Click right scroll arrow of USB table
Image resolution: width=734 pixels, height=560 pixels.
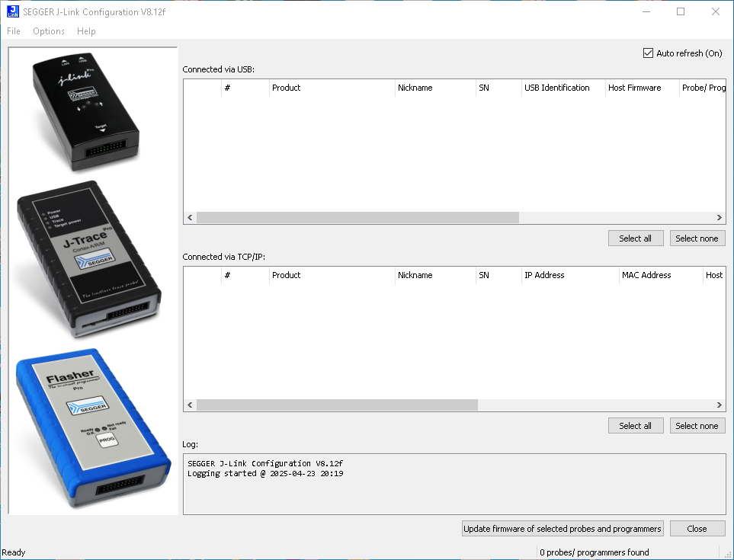point(720,218)
